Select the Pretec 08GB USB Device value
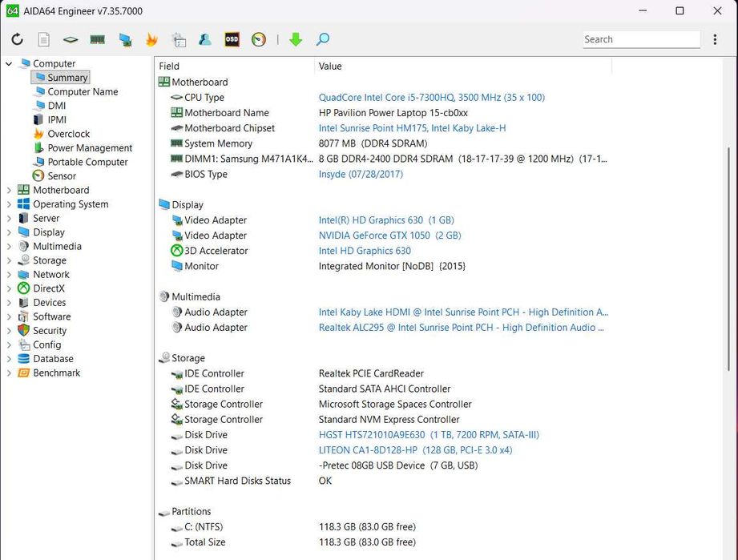The image size is (738, 560). click(x=398, y=465)
